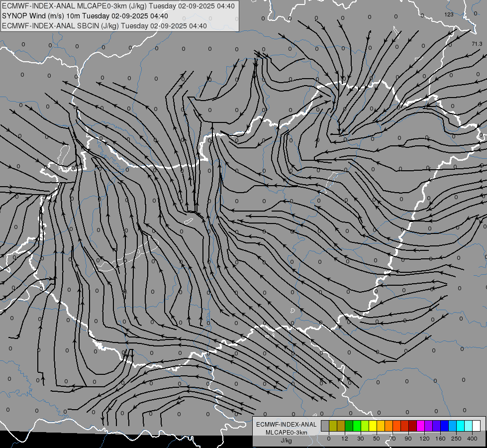Viewport: 487px width, 448px height.
Task: Click the olive-yellow legend swatch right of the 0 tick
Action: click(333, 426)
